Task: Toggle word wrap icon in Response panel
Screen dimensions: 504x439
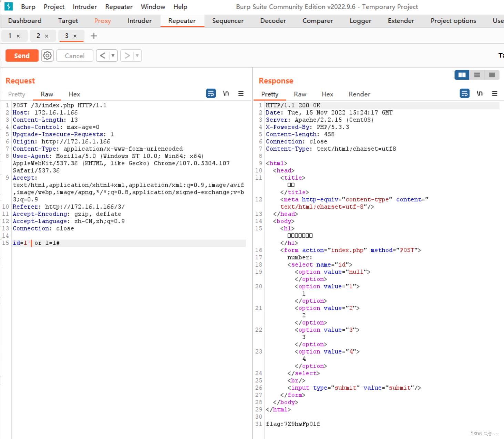Action: coord(464,93)
